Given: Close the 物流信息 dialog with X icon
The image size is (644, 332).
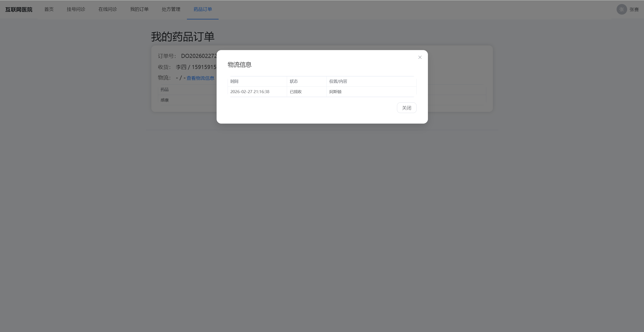Looking at the screenshot, I should coord(420,57).
